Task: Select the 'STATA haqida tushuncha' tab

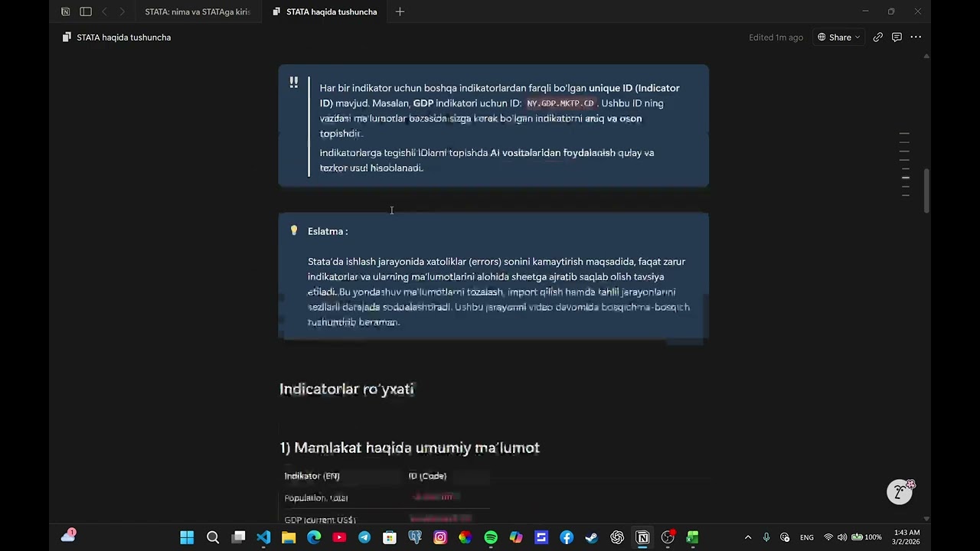Action: (x=325, y=11)
